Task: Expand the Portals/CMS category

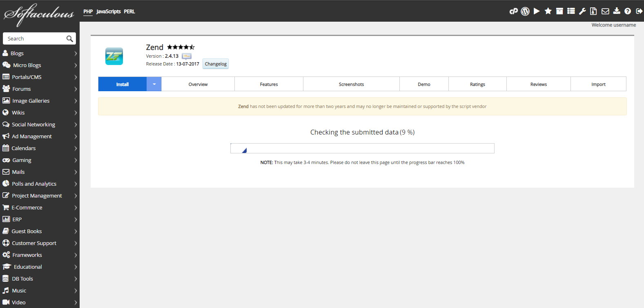Action: tap(40, 77)
